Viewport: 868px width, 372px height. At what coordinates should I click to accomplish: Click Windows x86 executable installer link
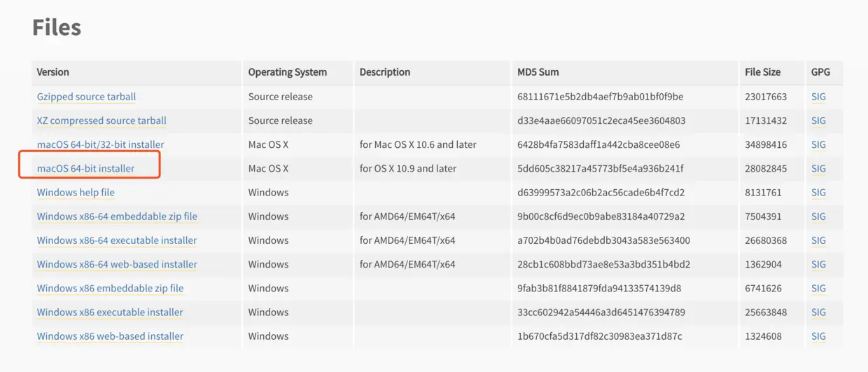[x=110, y=312]
